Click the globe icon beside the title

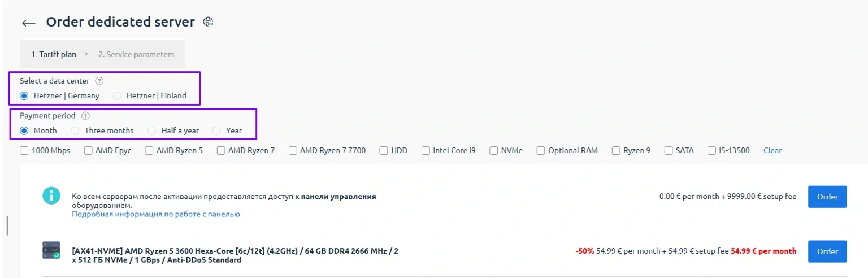pos(209,22)
